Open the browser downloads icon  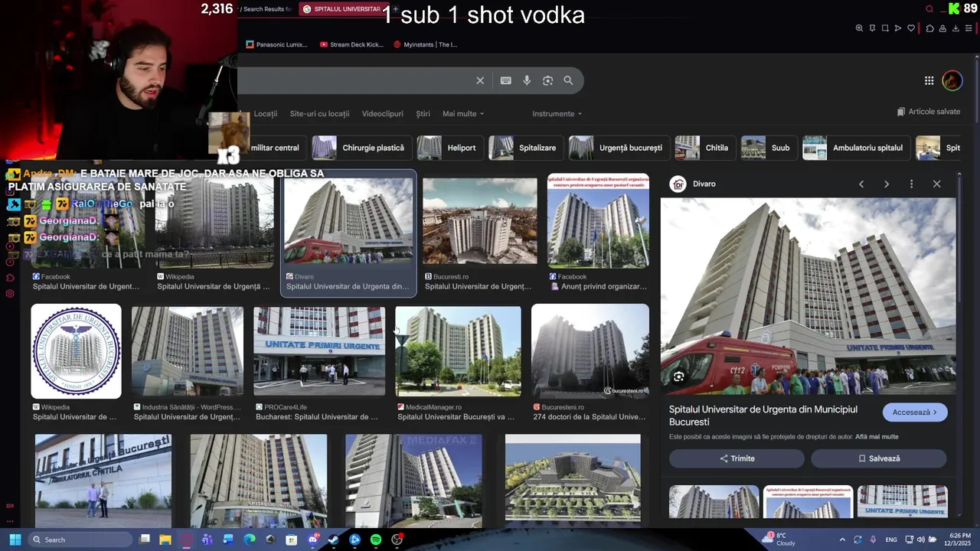tap(955, 28)
